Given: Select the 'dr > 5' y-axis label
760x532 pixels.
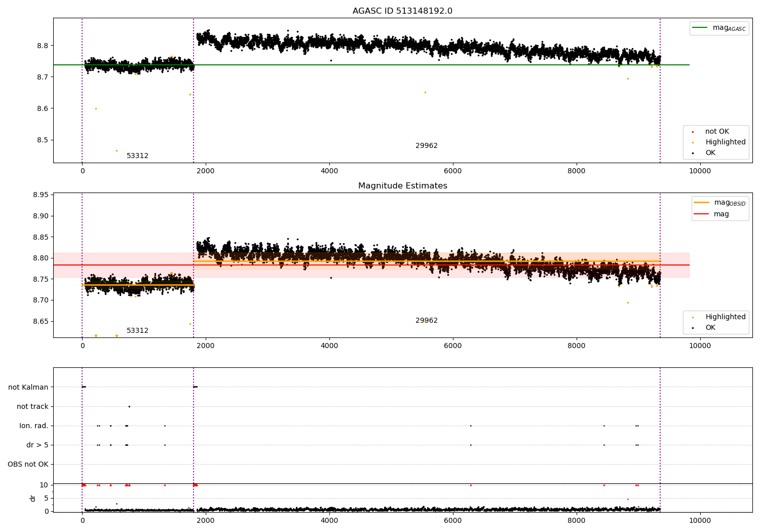Looking at the screenshot, I should click(37, 445).
